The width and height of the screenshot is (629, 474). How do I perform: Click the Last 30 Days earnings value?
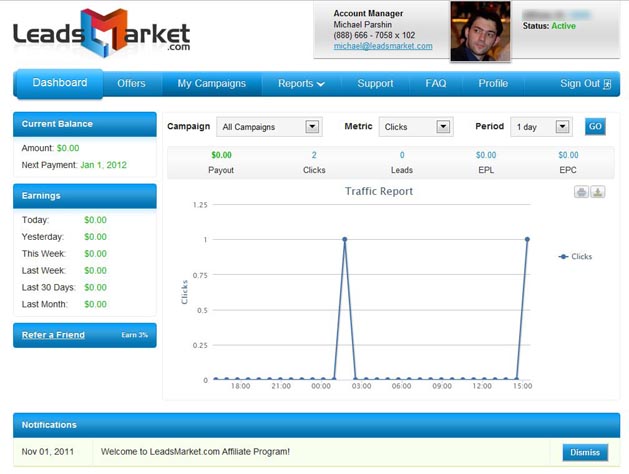point(95,287)
